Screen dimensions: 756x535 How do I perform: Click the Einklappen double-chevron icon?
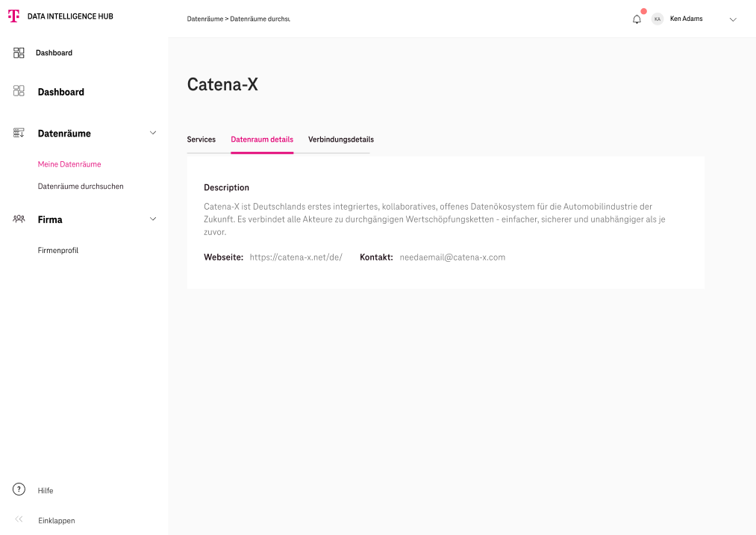click(19, 519)
